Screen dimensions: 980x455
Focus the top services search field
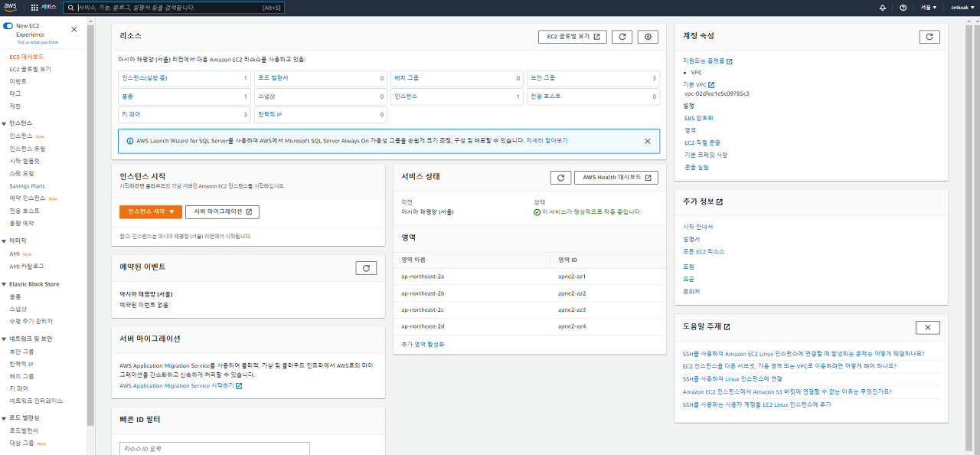click(x=175, y=7)
